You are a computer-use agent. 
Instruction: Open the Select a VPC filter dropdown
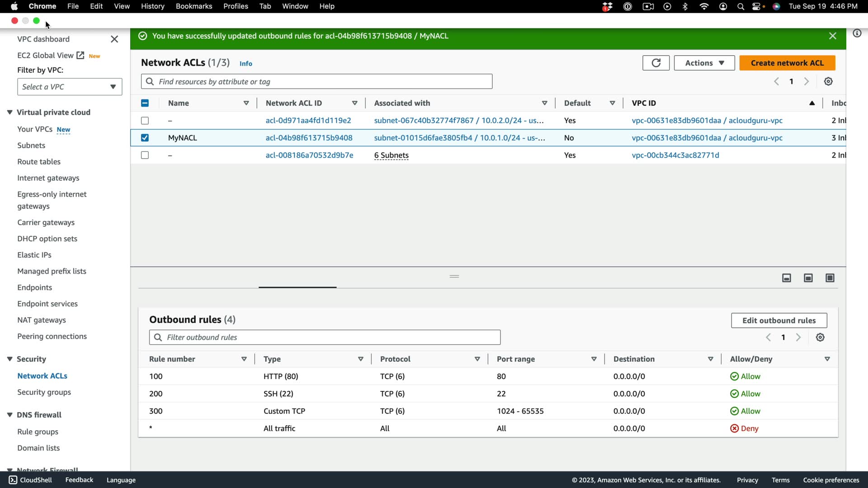pos(70,87)
